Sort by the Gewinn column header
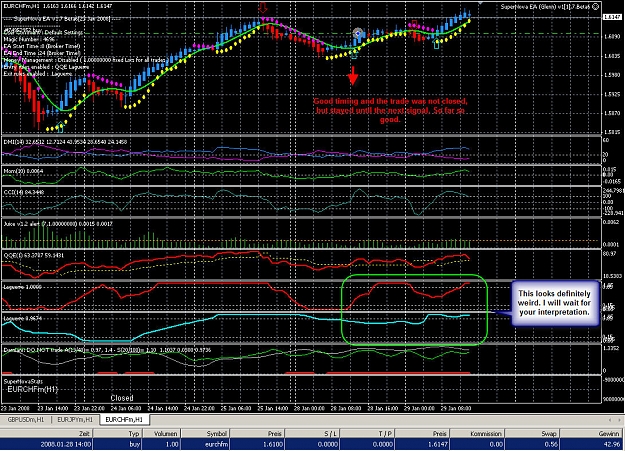Image resolution: width=625 pixels, height=451 pixels. tap(592, 434)
